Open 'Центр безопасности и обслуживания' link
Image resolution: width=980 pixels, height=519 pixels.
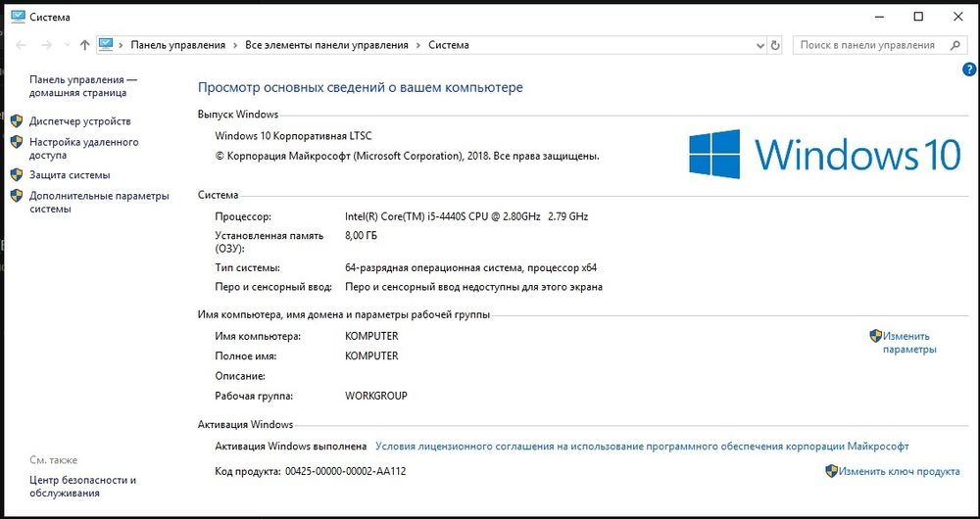click(x=82, y=487)
